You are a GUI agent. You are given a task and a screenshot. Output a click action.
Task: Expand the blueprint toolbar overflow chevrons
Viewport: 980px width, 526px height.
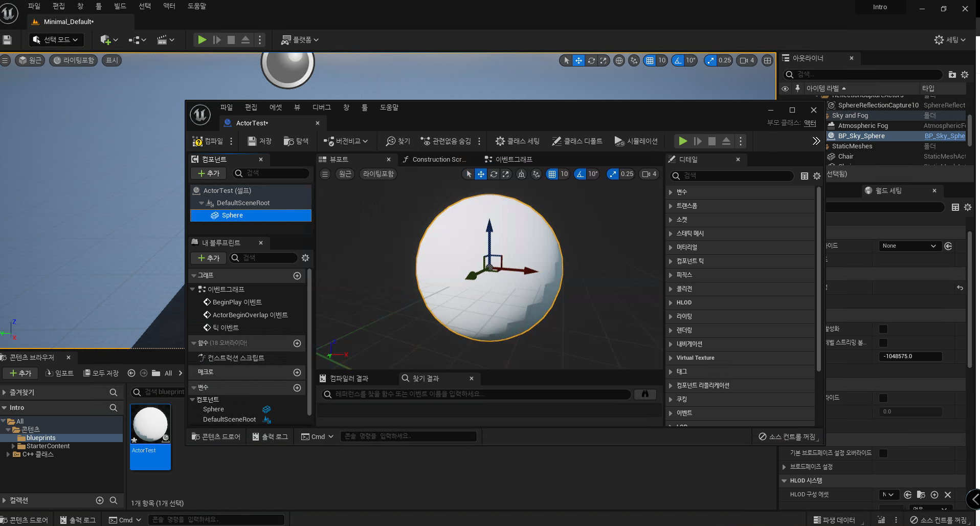click(816, 141)
